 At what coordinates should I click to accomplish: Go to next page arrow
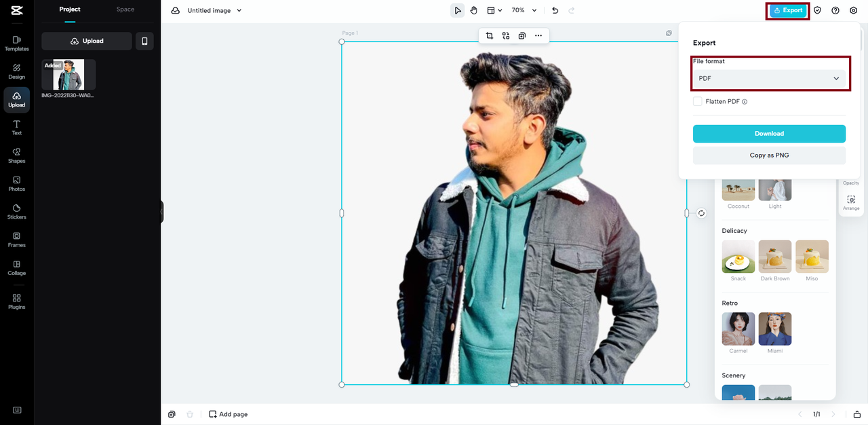833,414
